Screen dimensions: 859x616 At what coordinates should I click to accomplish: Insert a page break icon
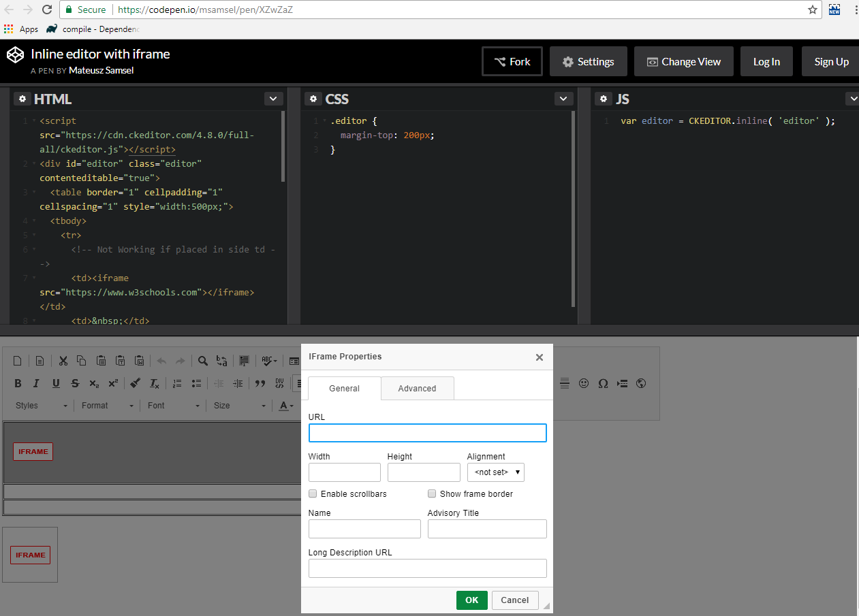point(622,383)
